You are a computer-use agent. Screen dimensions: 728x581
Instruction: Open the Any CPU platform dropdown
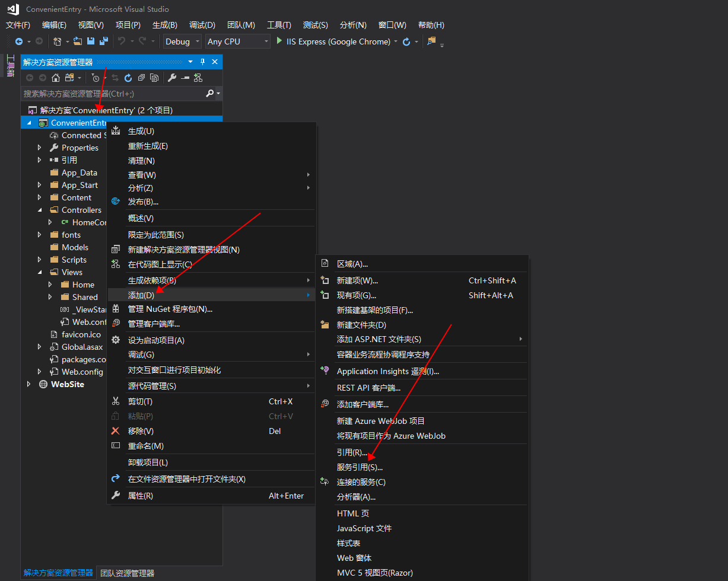click(237, 41)
